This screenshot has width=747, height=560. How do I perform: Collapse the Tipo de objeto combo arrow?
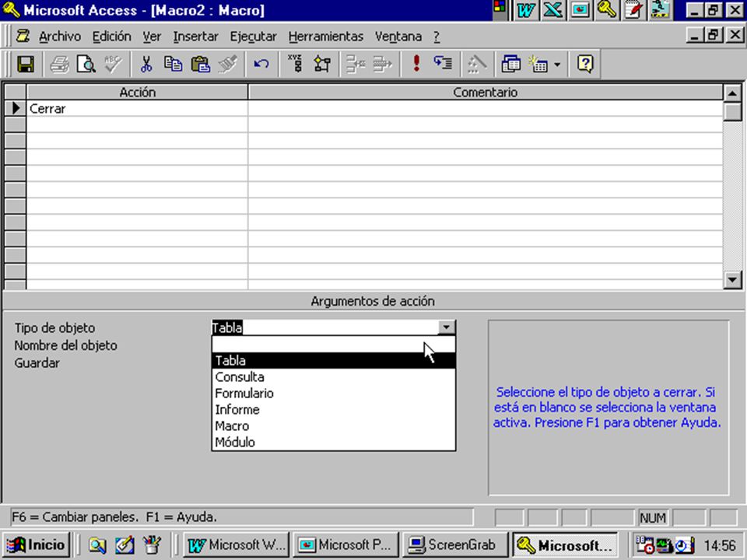click(446, 327)
